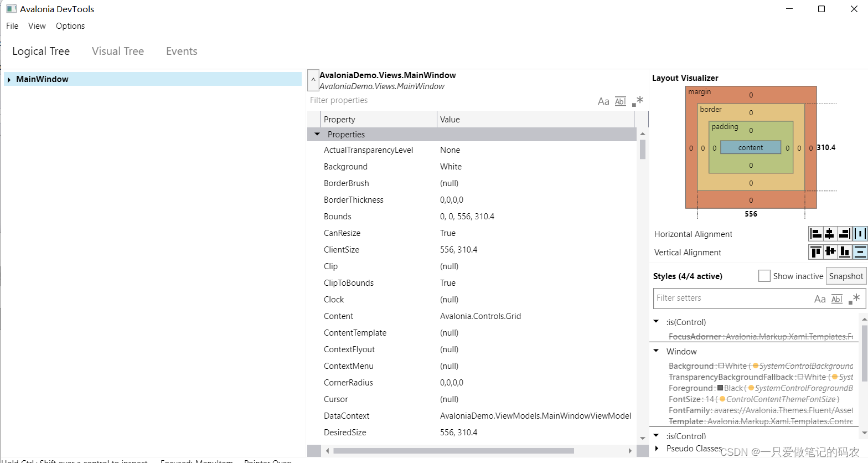Click the Foreground Black color swatch in styles
The width and height of the screenshot is (868, 463).
tap(720, 388)
